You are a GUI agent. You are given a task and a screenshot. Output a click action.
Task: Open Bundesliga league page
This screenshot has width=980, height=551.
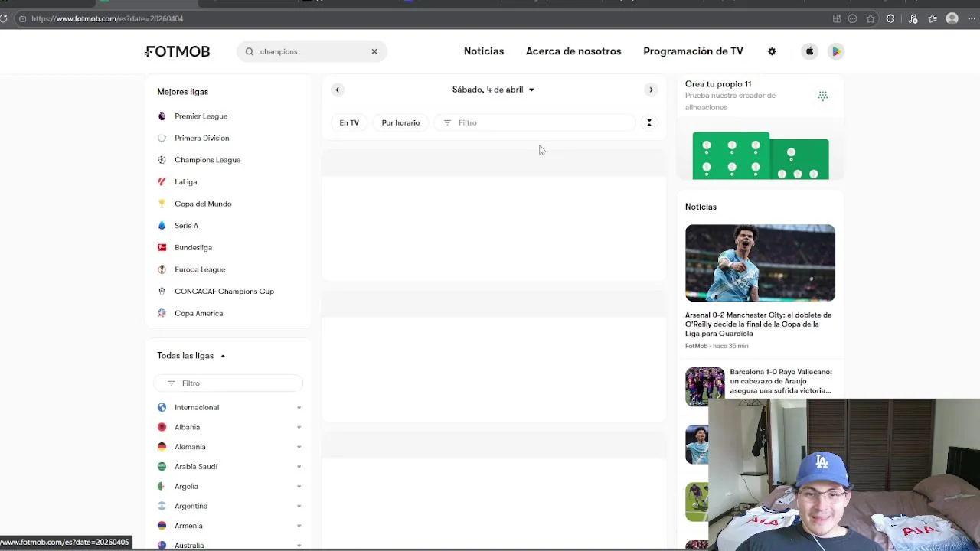pos(193,247)
